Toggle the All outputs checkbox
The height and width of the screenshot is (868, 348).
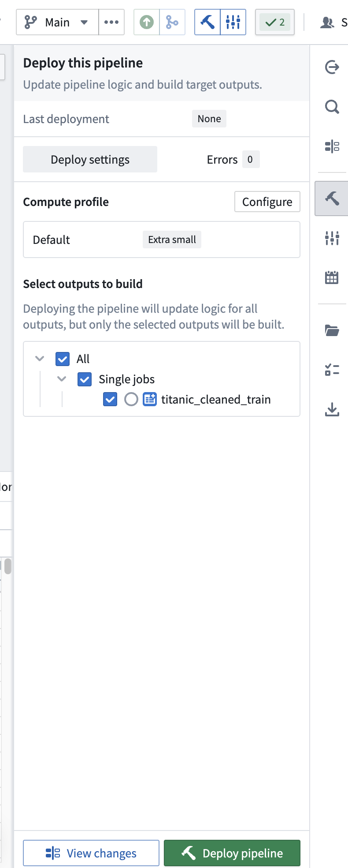(x=63, y=359)
